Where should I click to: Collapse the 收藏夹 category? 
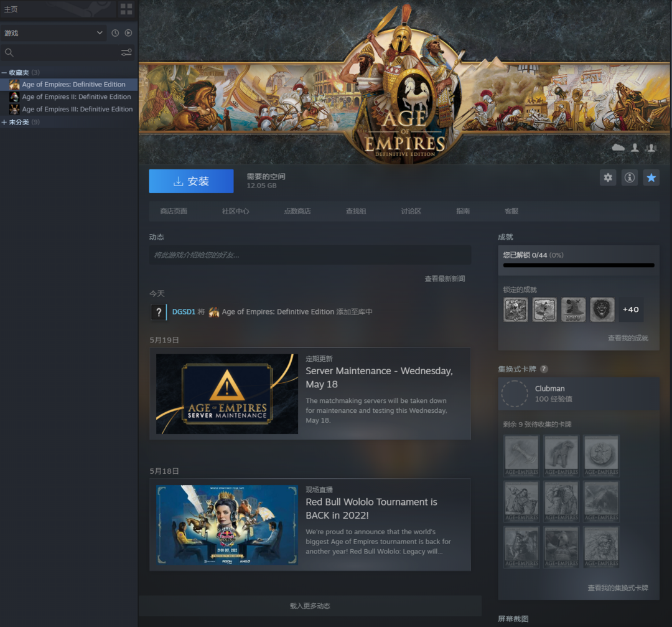(x=4, y=73)
